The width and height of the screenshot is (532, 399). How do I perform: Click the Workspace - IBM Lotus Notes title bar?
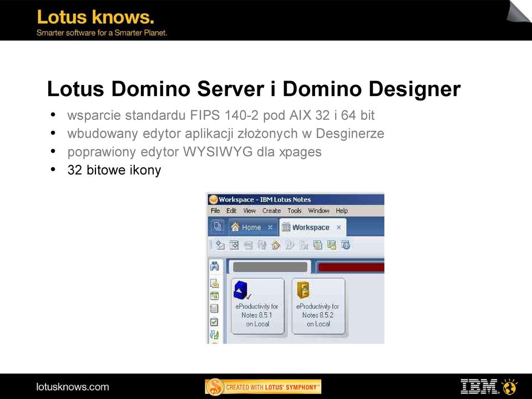coord(296,200)
